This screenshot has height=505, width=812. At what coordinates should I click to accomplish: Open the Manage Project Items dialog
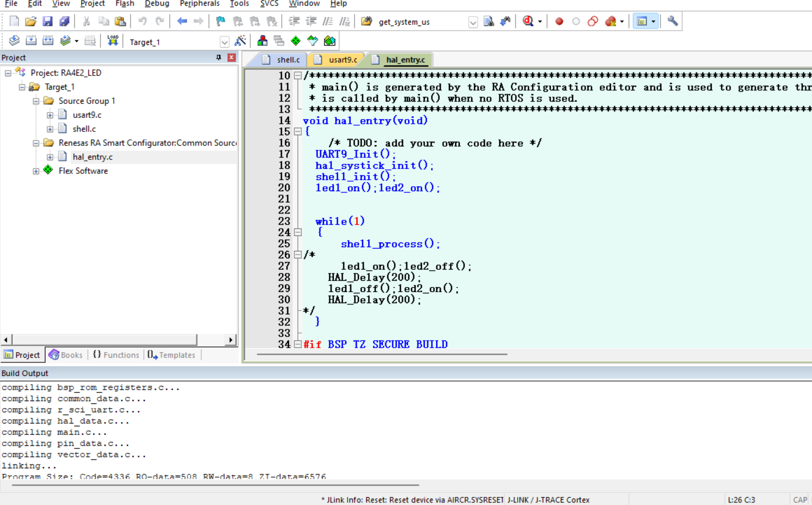(x=262, y=41)
